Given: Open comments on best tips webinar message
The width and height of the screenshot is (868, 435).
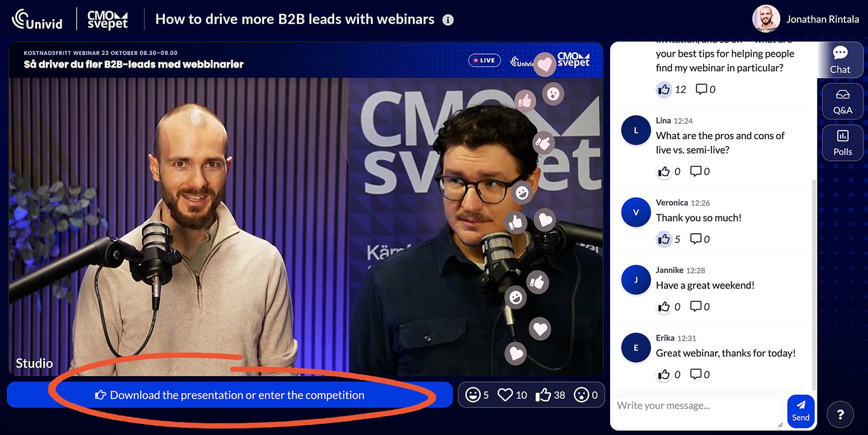Looking at the screenshot, I should 701,89.
